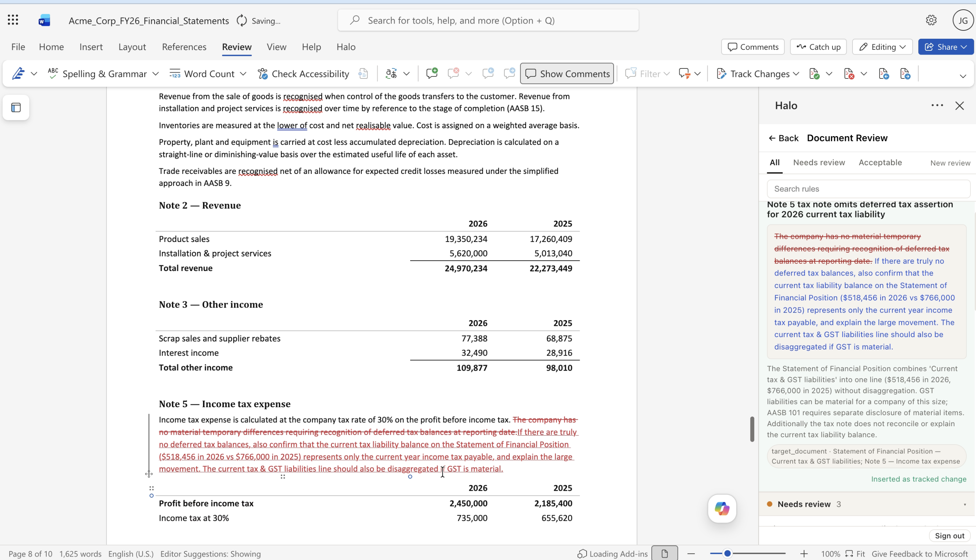Click the Accept change icon
This screenshot has width=976, height=560.
(814, 74)
